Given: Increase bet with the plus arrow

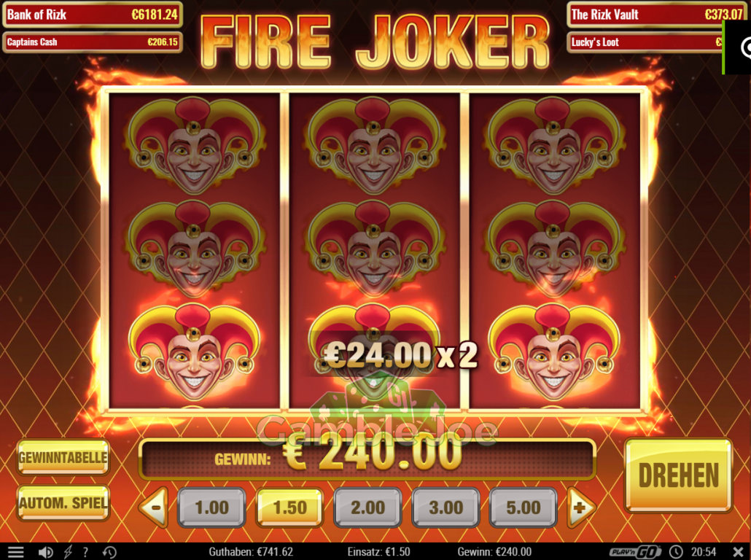Looking at the screenshot, I should [580, 507].
